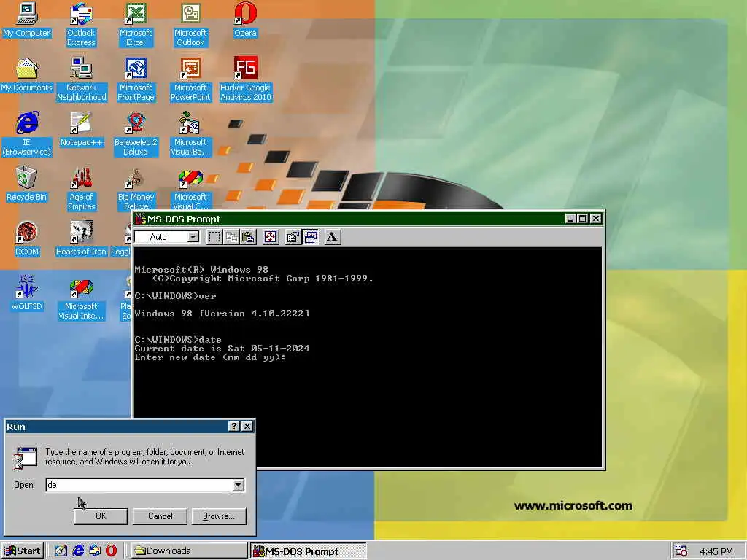
Task: Confirm the Run dialog with OK
Action: click(x=101, y=516)
